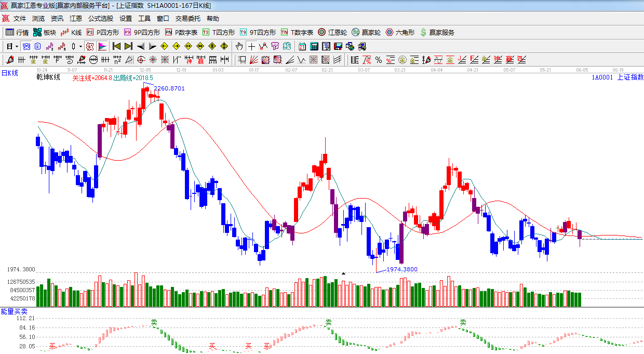Toggle the highlighted wave chart mode button
The image size is (644, 354).
26,46
